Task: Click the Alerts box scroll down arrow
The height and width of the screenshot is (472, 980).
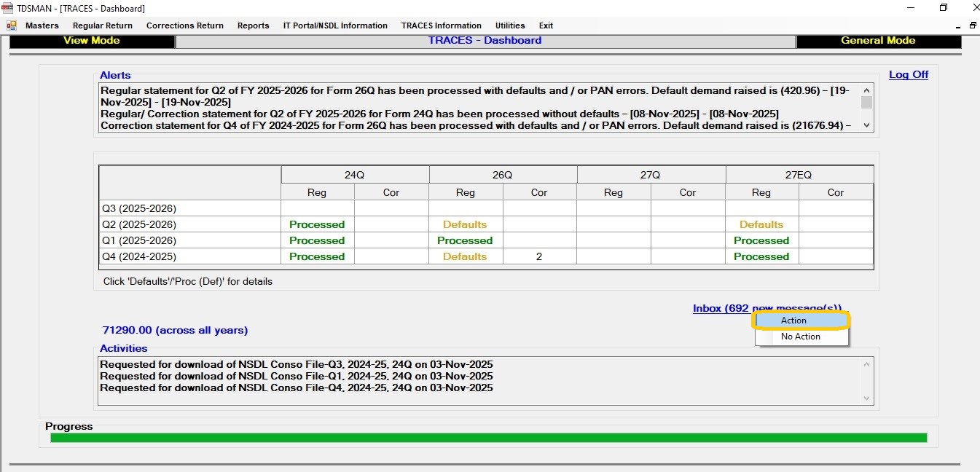Action: point(866,125)
